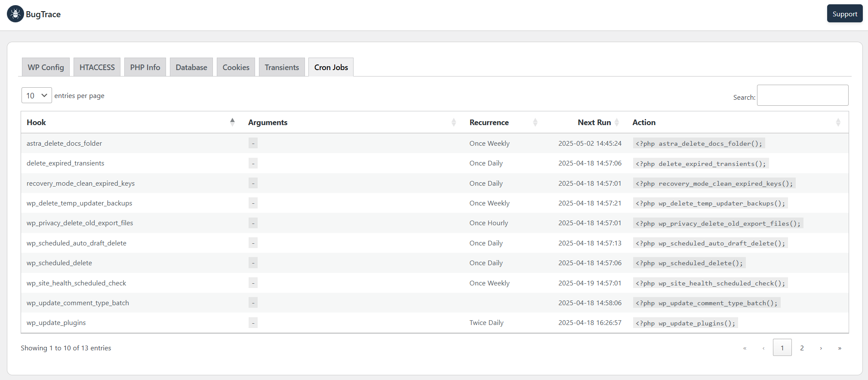The width and height of the screenshot is (868, 380).
Task: Sort by Recurrence column arrows
Action: 535,122
